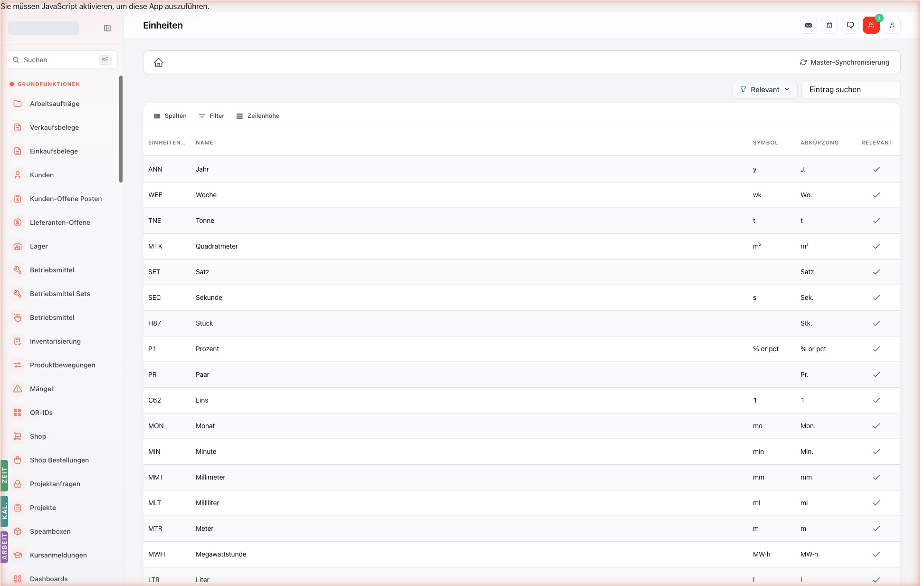
Task: Collapse the GRUNDFUNKTIONEN section header
Action: coord(48,84)
